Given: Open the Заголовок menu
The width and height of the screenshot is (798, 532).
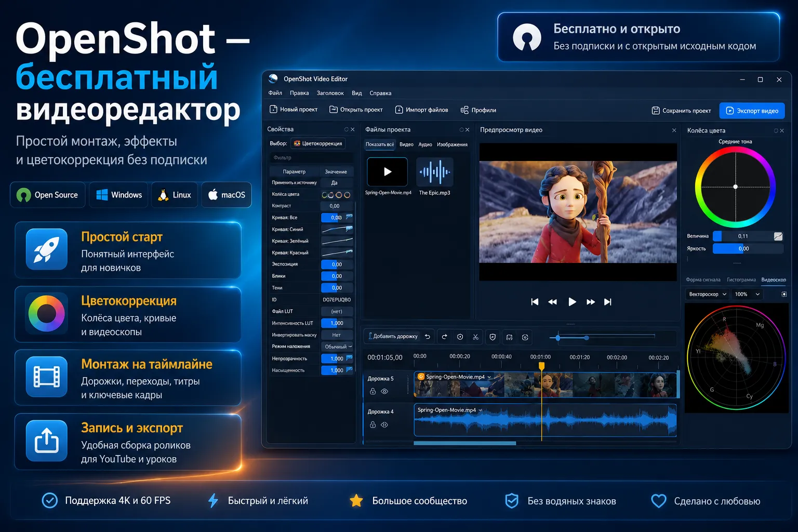Looking at the screenshot, I should 330,93.
